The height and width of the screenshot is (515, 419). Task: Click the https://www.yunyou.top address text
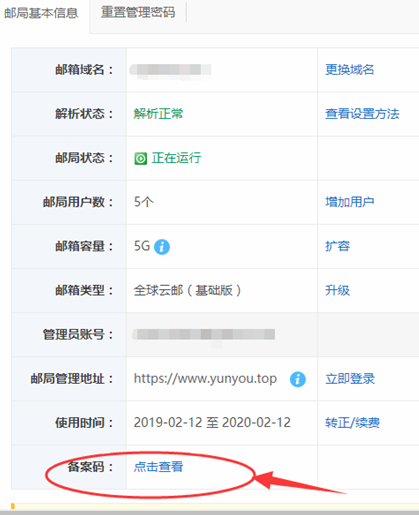click(205, 379)
